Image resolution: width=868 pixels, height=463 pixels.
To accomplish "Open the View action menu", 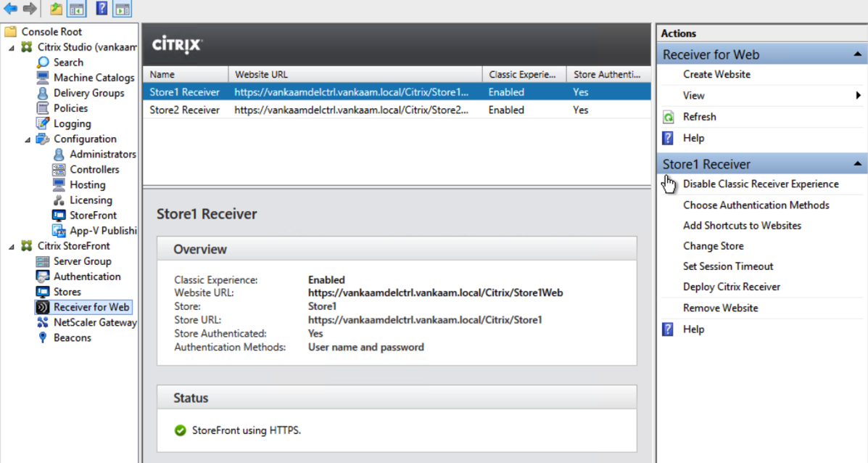I will coord(694,95).
